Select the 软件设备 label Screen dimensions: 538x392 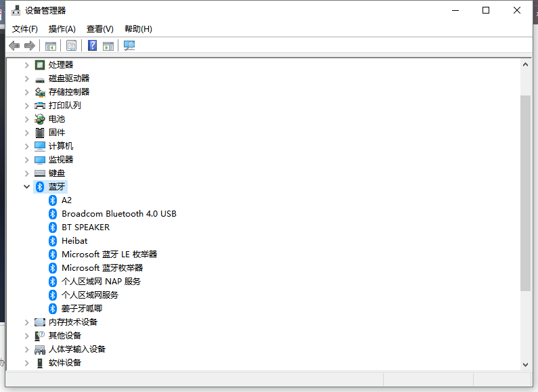(65, 363)
